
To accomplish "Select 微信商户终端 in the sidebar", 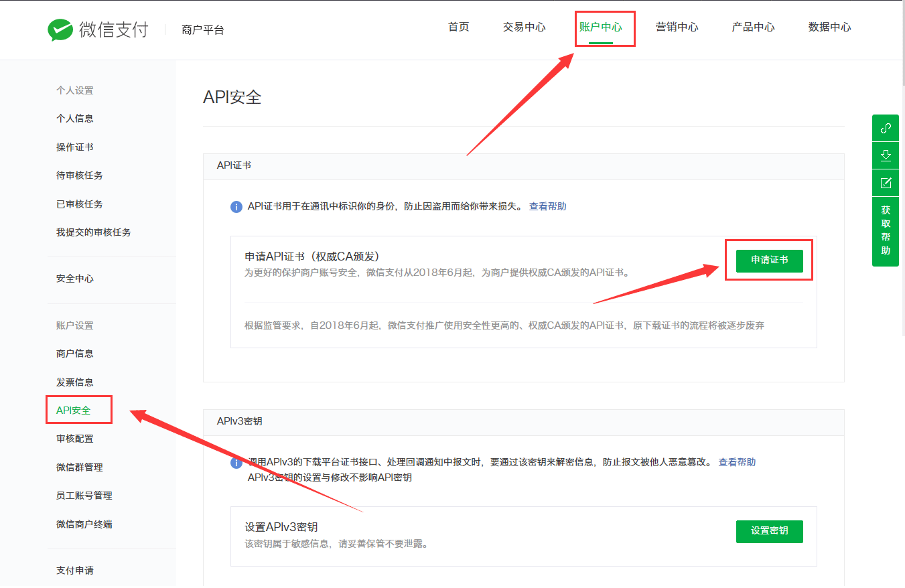I will point(84,524).
